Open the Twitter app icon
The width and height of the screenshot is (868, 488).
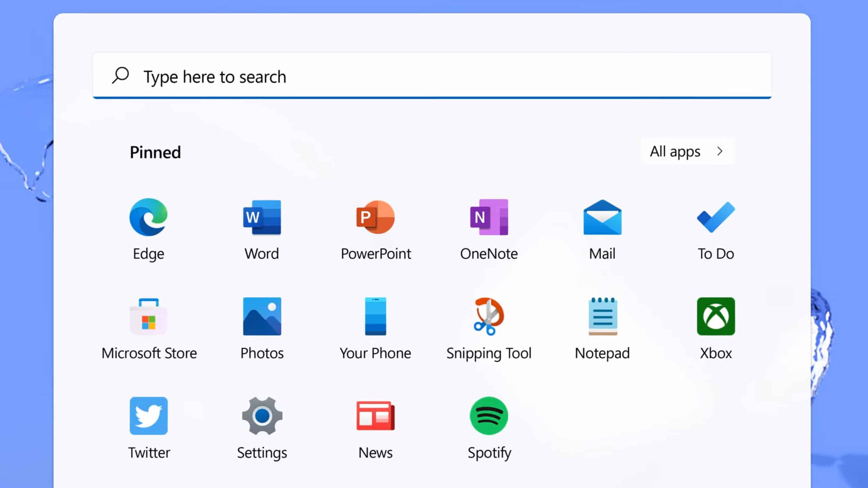pyautogui.click(x=148, y=416)
